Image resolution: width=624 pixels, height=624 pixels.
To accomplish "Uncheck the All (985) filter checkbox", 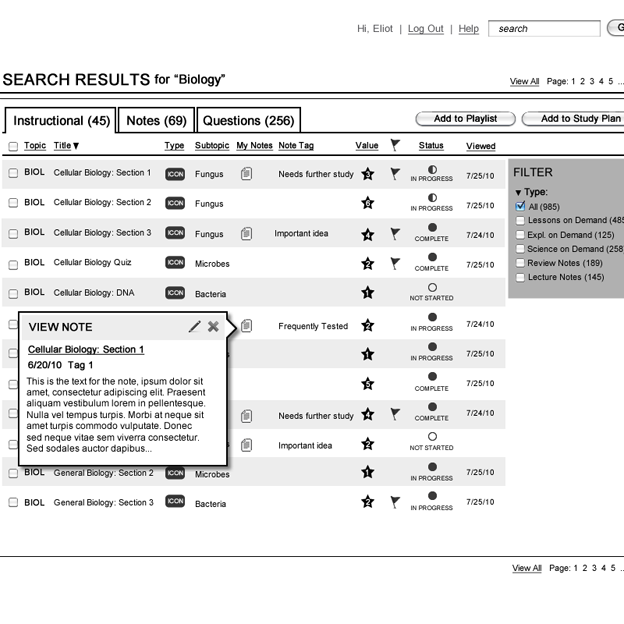I will (x=520, y=207).
